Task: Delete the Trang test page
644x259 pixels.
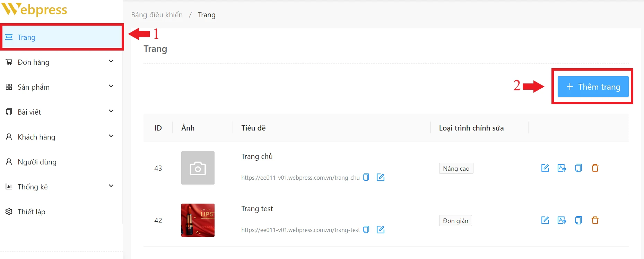Action: pyautogui.click(x=595, y=220)
